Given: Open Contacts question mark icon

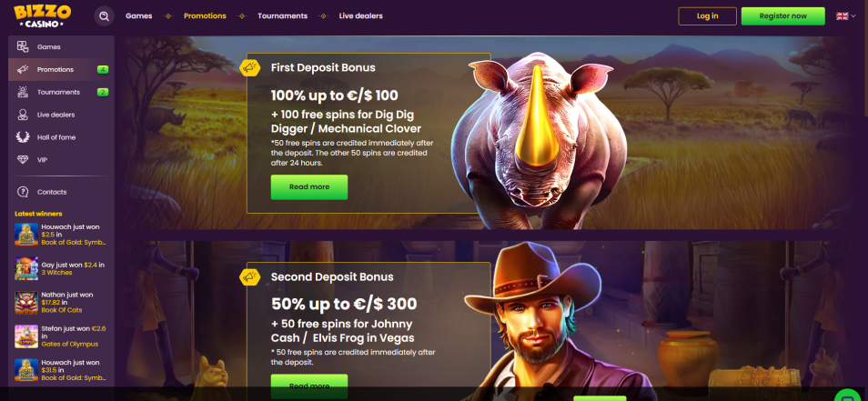Looking at the screenshot, I should click(23, 192).
